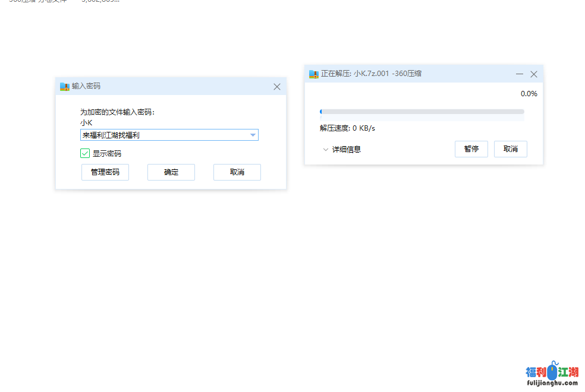Focus the password text input field
The height and width of the screenshot is (392, 585).
tap(163, 135)
